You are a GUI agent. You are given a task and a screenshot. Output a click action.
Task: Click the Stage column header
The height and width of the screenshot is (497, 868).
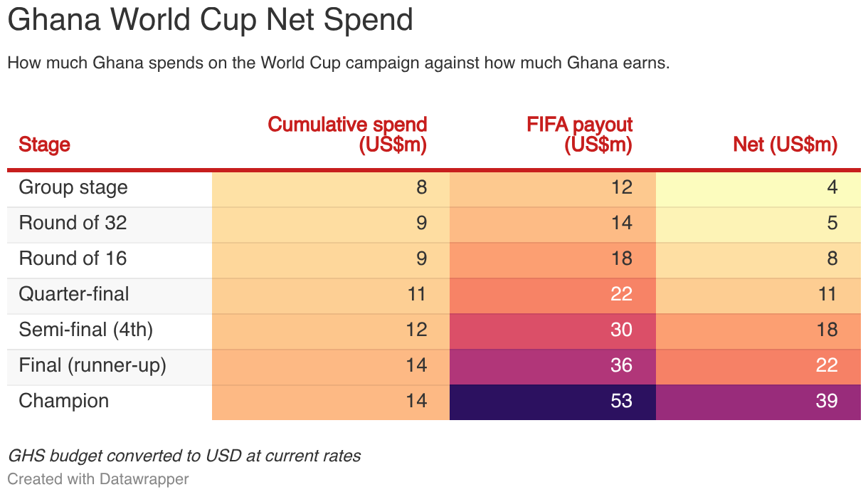44,145
